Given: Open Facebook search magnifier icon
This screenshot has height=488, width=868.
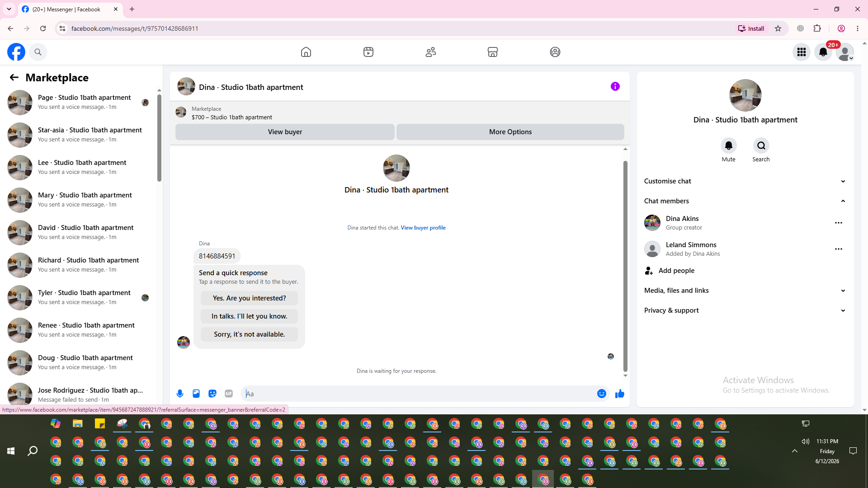Looking at the screenshot, I should pyautogui.click(x=38, y=52).
